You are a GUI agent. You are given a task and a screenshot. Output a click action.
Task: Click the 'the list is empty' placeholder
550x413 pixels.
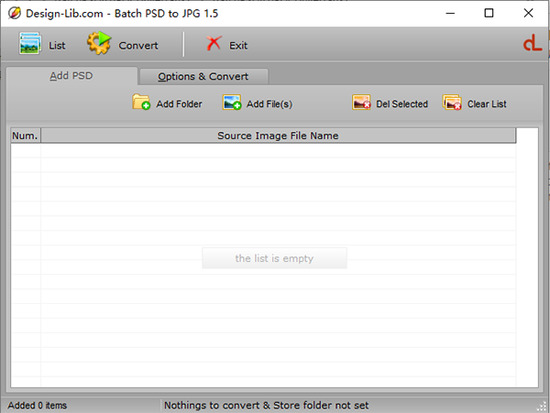[274, 258]
